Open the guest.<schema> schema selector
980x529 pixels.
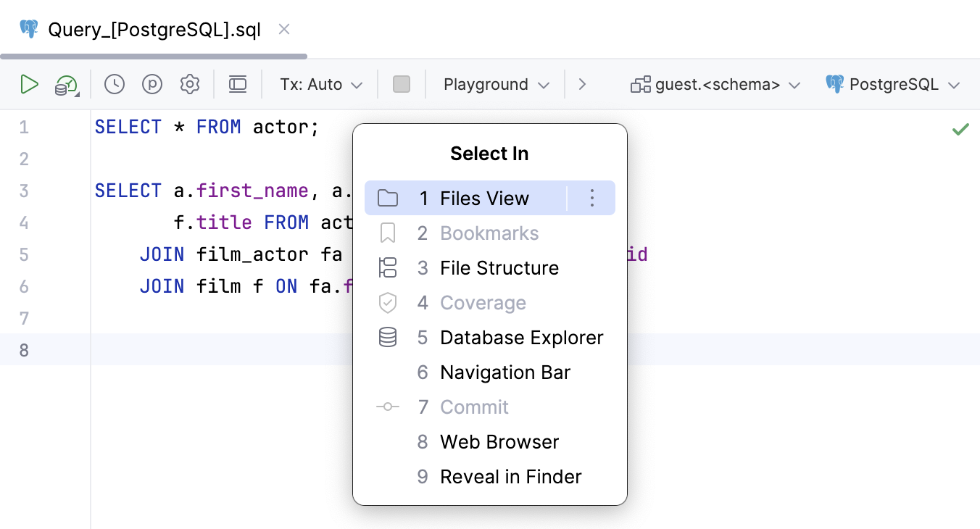click(714, 84)
